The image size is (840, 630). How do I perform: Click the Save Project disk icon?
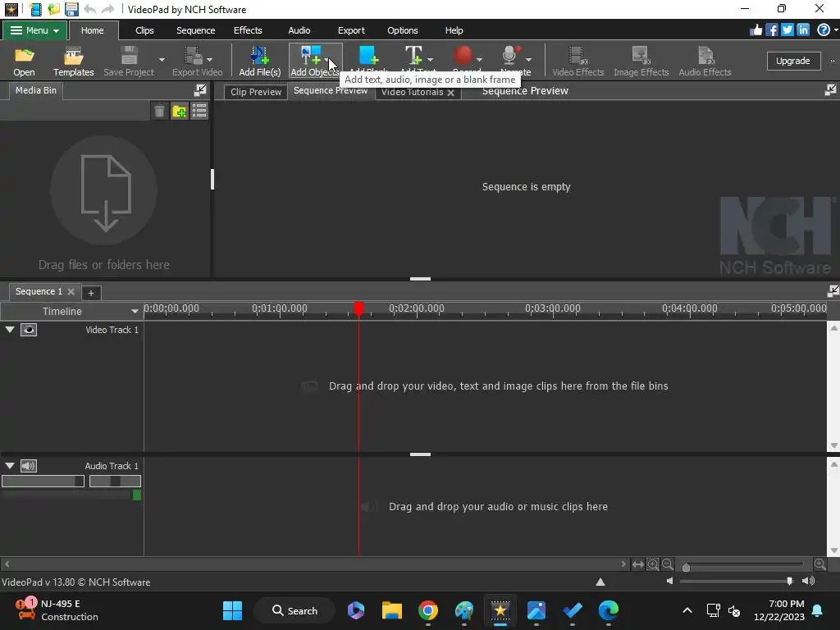tap(129, 55)
